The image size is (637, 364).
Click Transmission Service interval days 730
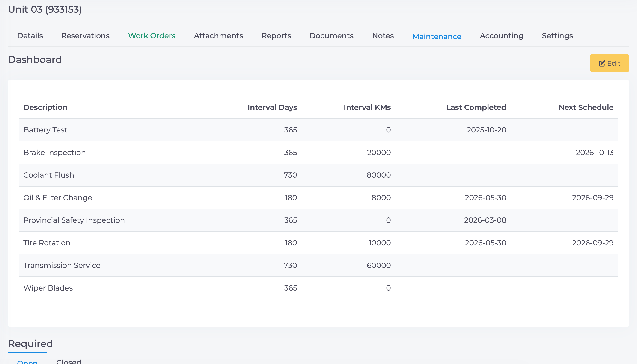pos(290,265)
